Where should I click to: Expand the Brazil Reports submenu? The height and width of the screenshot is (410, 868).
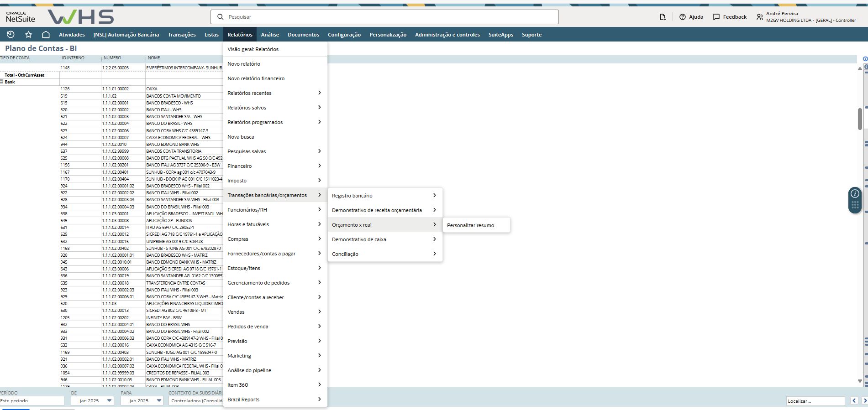point(274,400)
